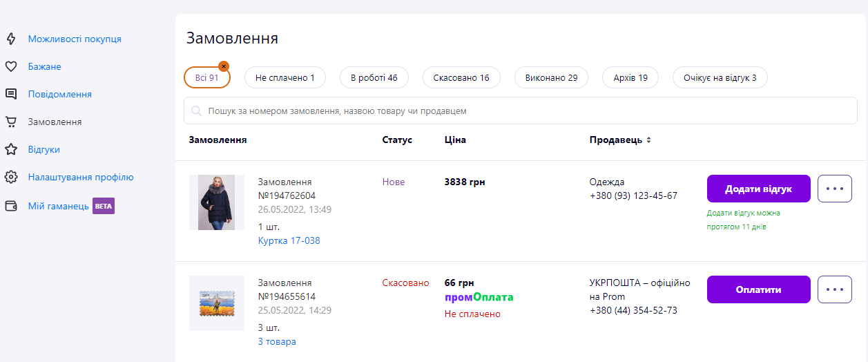Remove the 'Всі 91' filter with x badge
This screenshot has width=868, height=362.
(x=224, y=66)
